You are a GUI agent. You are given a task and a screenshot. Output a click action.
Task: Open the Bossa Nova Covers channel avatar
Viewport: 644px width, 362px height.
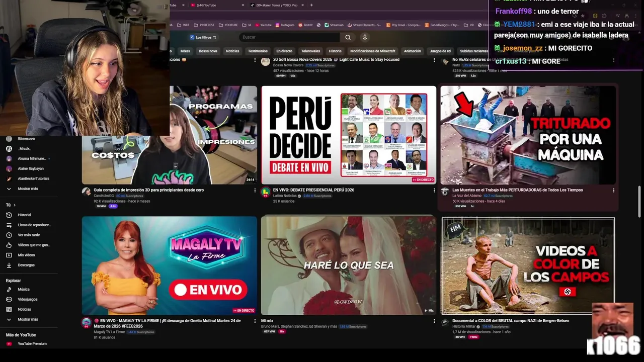[x=265, y=62]
